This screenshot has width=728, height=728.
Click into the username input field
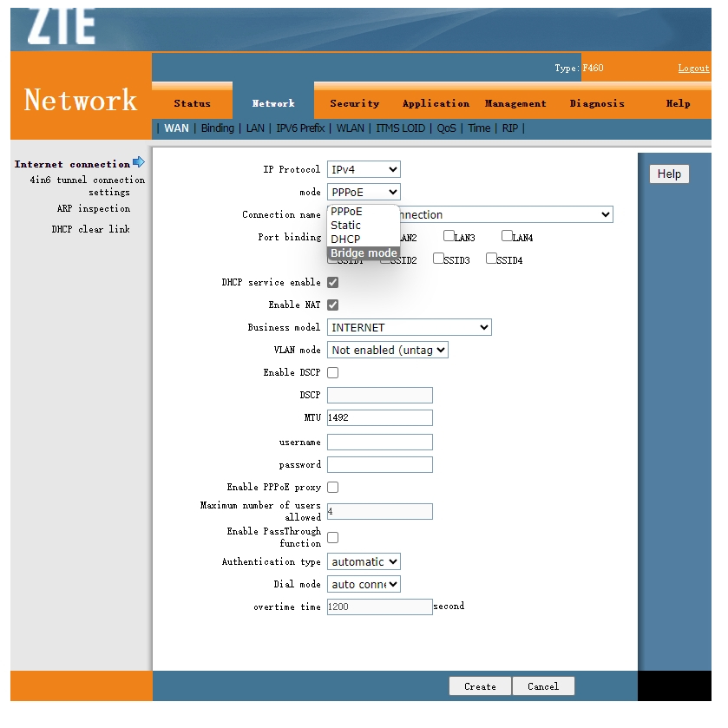[379, 442]
